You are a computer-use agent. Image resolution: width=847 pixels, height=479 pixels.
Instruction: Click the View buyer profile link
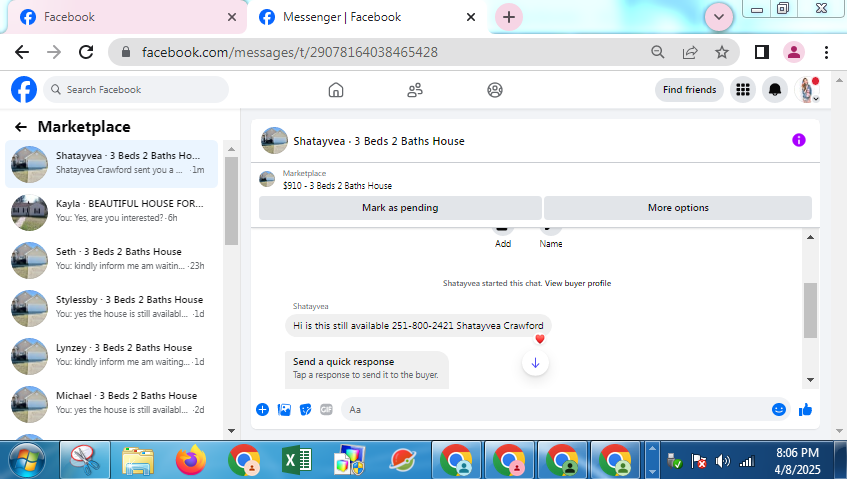(578, 283)
